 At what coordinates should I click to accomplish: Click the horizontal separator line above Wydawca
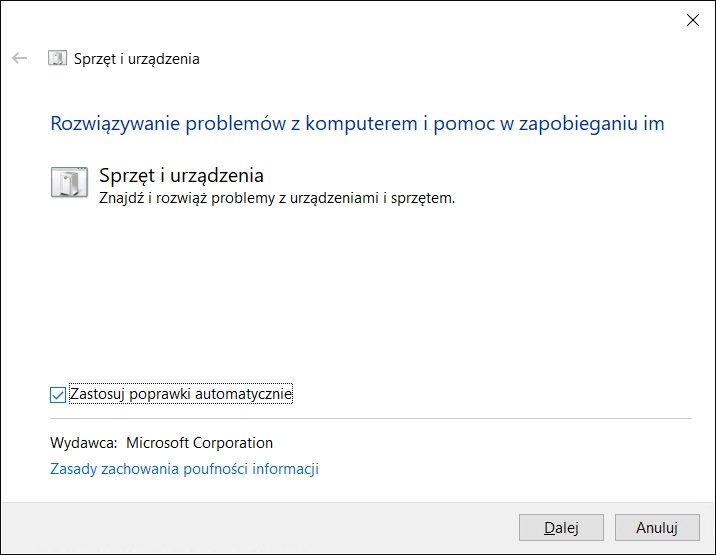pos(370,418)
